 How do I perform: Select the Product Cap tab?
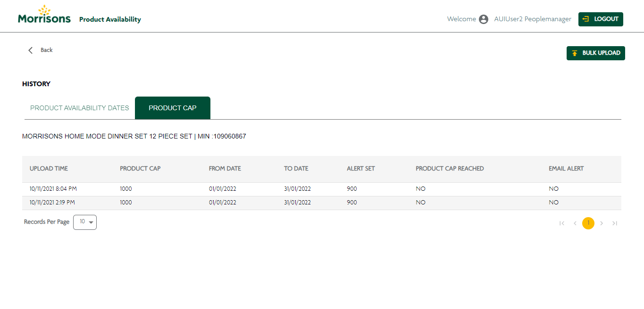(x=173, y=108)
